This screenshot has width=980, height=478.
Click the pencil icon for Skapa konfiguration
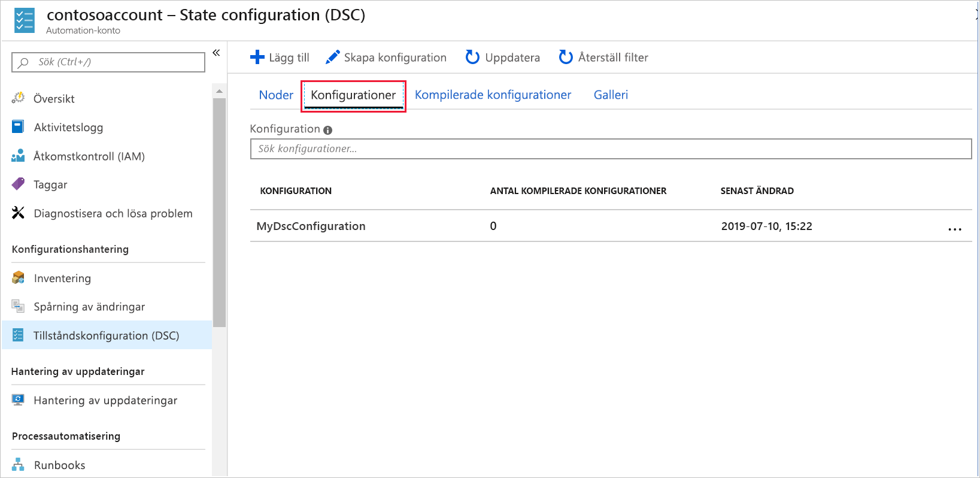click(x=332, y=57)
